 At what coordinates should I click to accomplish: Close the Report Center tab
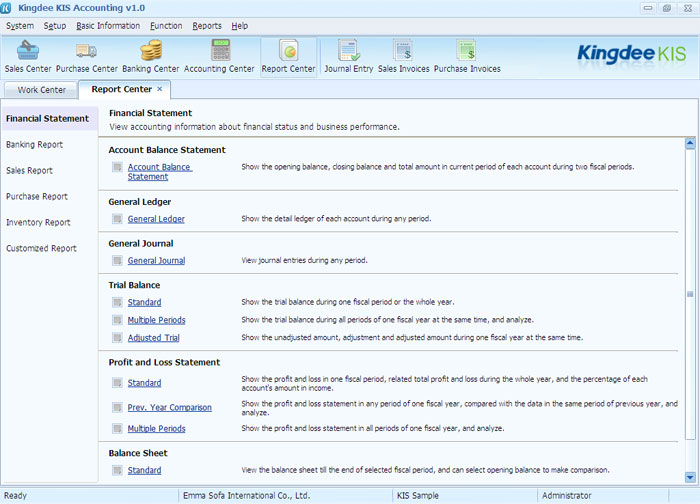pyautogui.click(x=159, y=89)
